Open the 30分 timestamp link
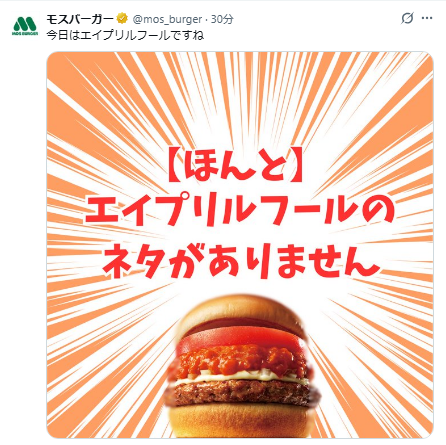Screen dimensions: 446x445 tap(222, 19)
